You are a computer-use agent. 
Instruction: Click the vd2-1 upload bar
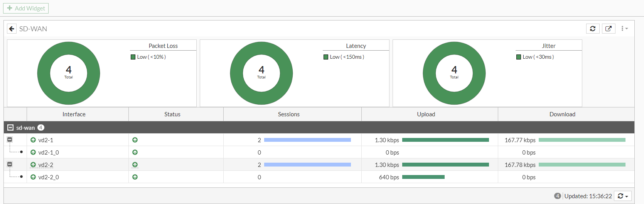click(x=445, y=140)
